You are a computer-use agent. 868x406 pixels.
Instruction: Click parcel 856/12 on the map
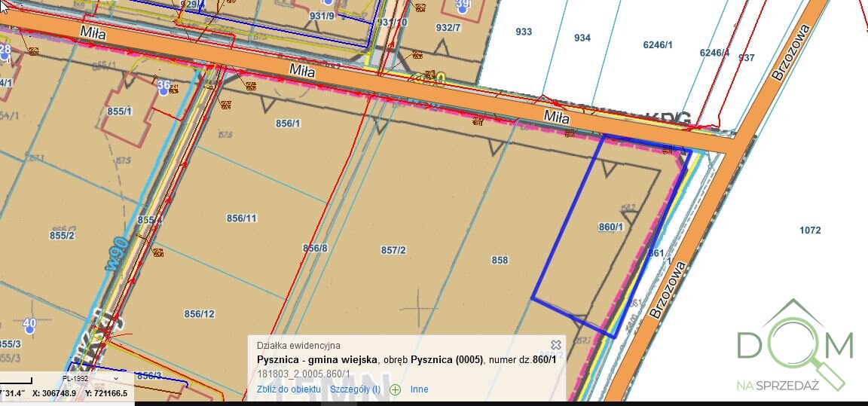click(200, 314)
